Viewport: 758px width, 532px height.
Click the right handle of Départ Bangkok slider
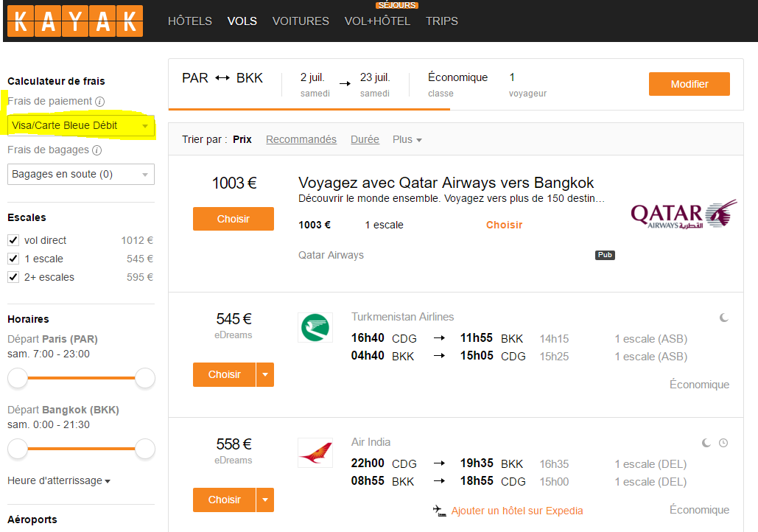point(144,449)
